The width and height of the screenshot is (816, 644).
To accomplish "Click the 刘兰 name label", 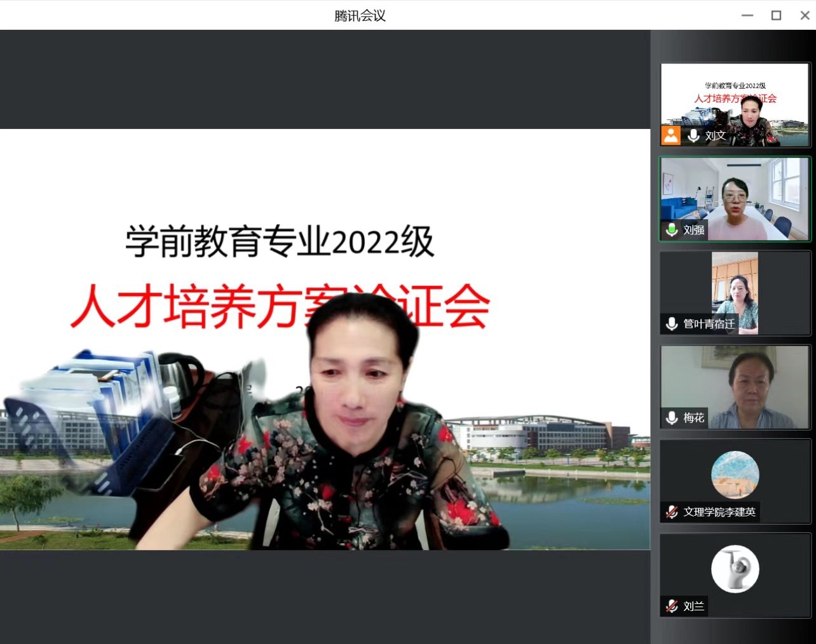I will pos(693,607).
